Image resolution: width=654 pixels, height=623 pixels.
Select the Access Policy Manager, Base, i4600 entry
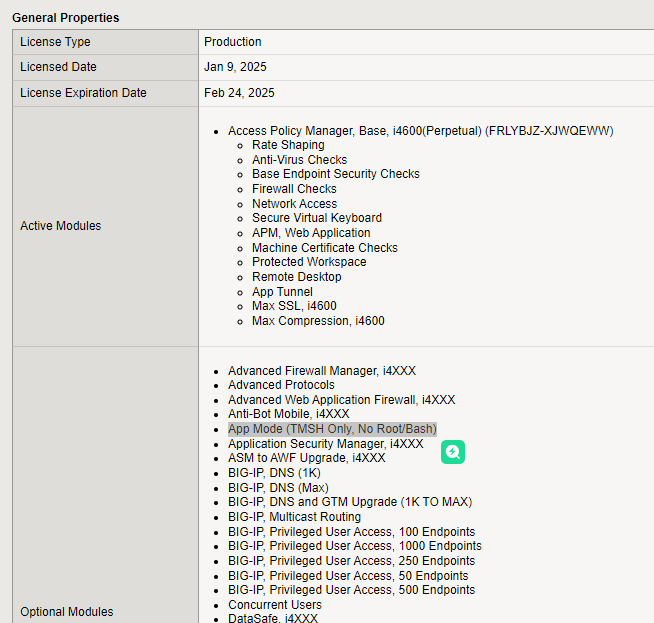[x=420, y=131]
